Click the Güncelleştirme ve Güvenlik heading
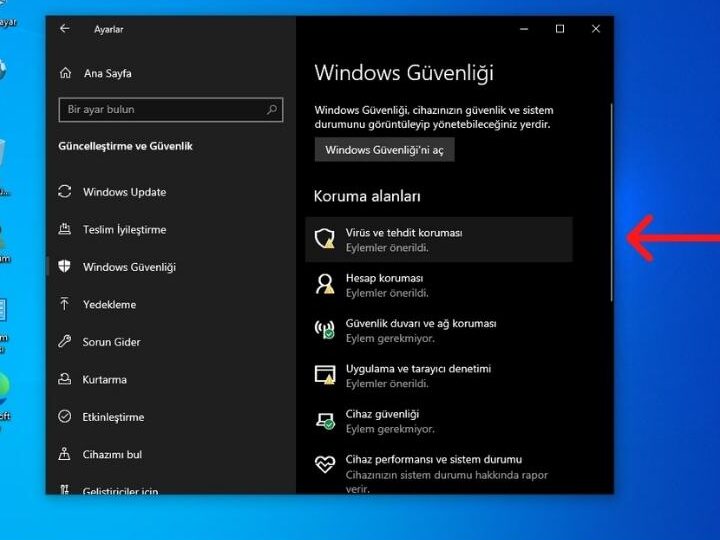The image size is (720, 540). click(x=125, y=146)
